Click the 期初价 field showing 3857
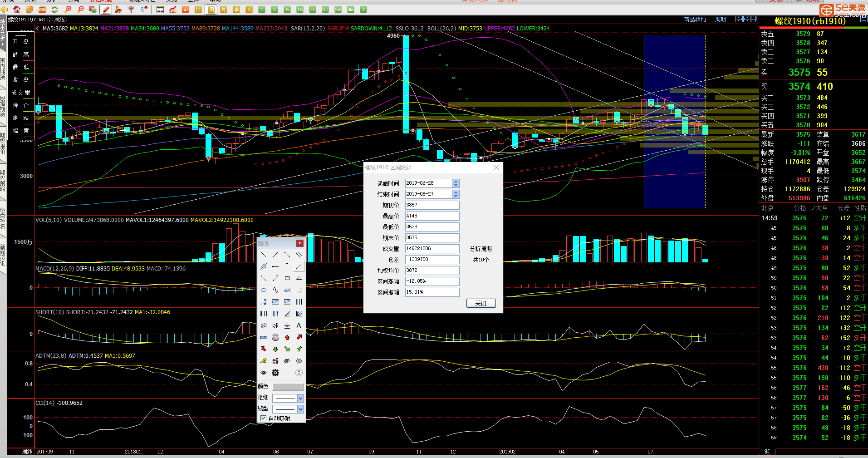Viewport: 868px width, 458px height. (432, 205)
